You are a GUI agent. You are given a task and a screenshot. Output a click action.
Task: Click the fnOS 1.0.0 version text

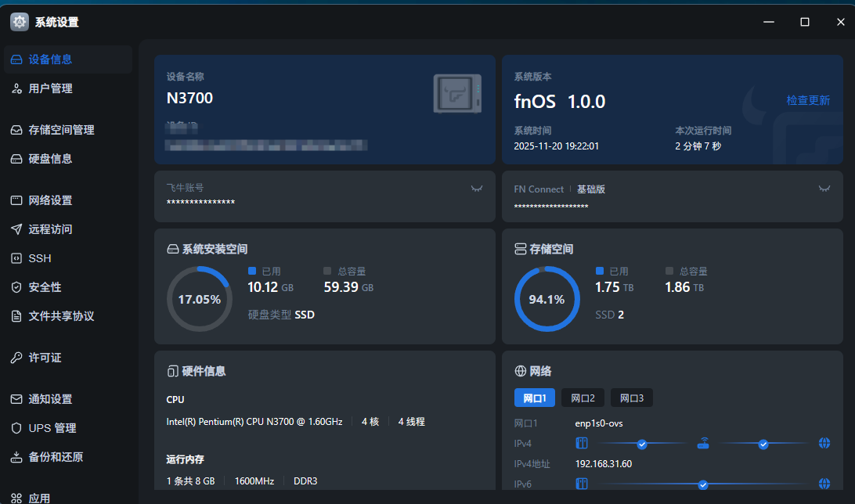(560, 101)
